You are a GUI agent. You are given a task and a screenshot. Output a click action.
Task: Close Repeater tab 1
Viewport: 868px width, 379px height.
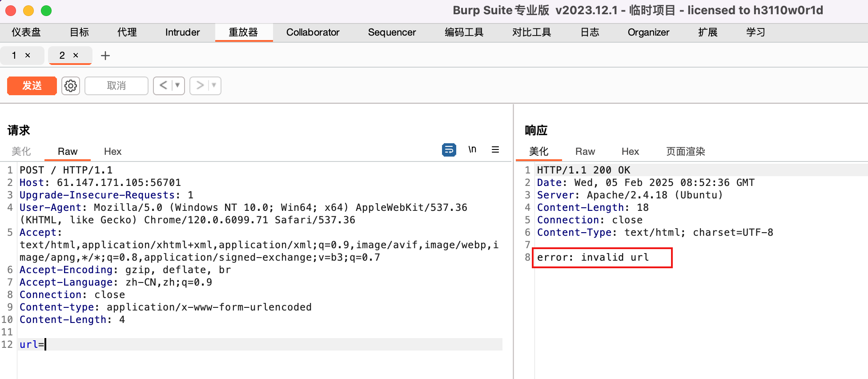[x=28, y=55]
